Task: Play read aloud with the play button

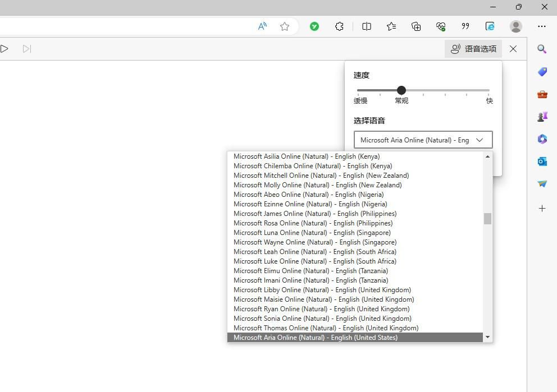Action: [4, 49]
